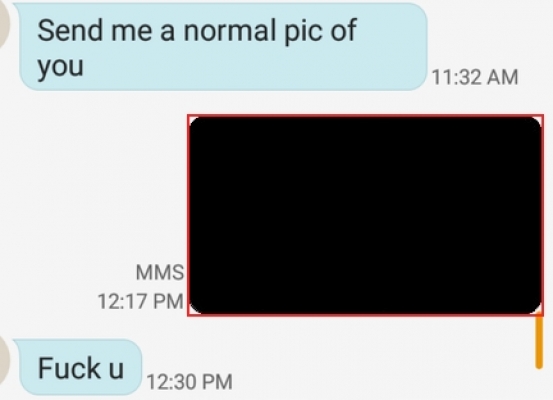Click the 12:17 PM timestamp
This screenshot has width=553, height=400.
(140, 302)
